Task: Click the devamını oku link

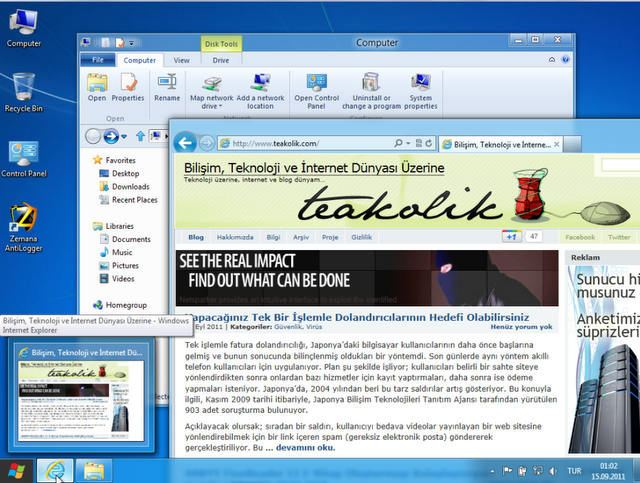Action: (305, 447)
